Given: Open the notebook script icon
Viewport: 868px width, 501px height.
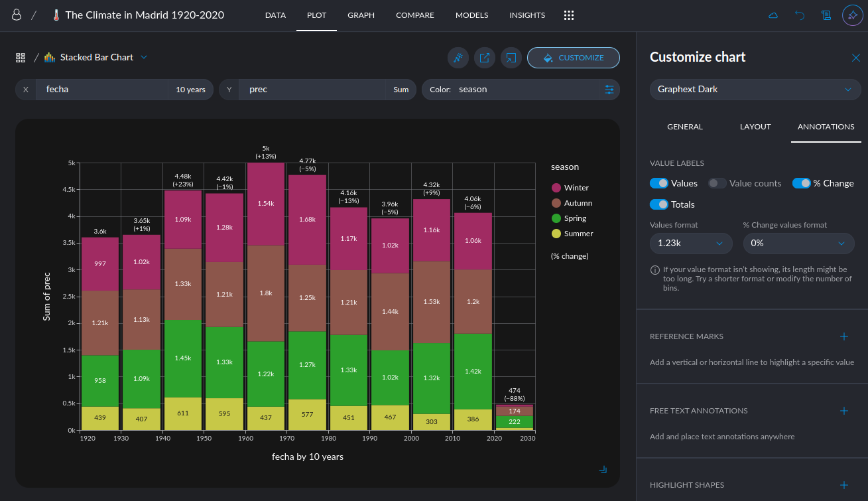Looking at the screenshot, I should pyautogui.click(x=826, y=15).
